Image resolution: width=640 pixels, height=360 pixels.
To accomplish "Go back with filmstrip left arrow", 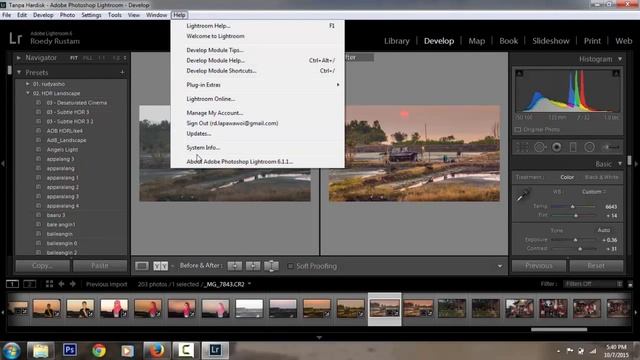I will pyautogui.click(x=61, y=284).
